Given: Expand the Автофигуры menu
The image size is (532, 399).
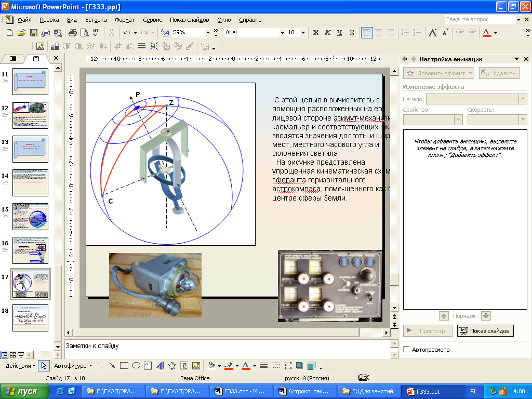Looking at the screenshot, I should pos(73,366).
